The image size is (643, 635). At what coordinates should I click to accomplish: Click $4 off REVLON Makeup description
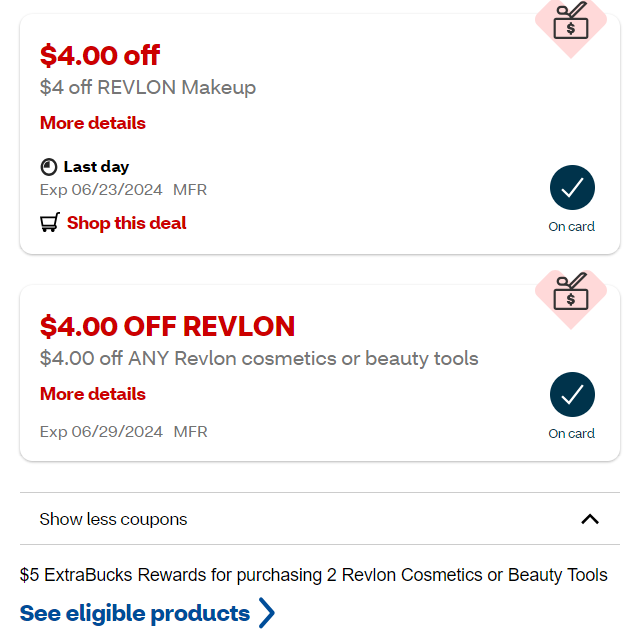pos(148,88)
